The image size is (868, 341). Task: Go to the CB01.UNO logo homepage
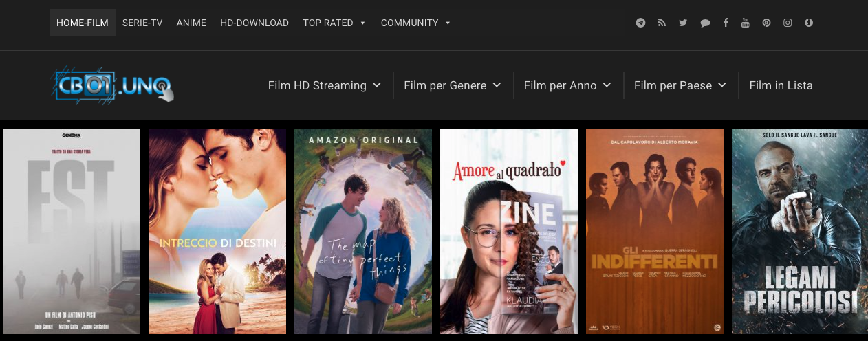click(x=111, y=85)
